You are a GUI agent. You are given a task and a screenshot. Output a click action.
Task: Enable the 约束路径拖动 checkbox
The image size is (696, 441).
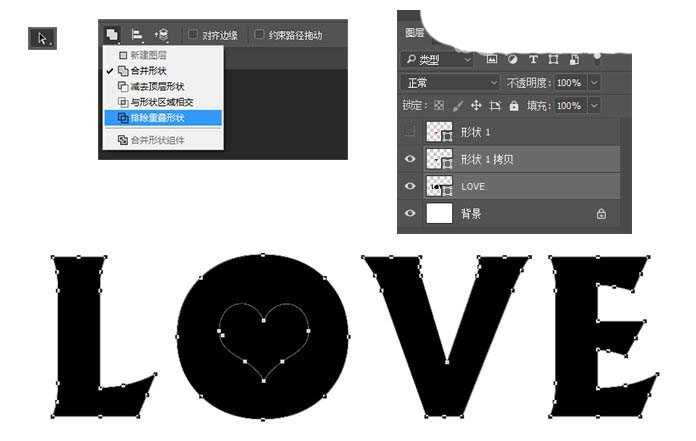click(258, 35)
